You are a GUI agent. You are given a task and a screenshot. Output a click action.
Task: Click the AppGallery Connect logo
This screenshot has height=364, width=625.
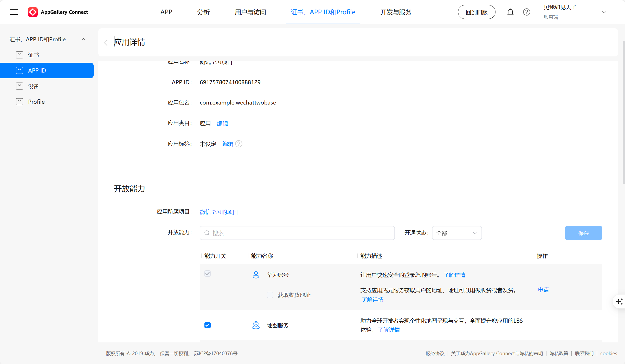(33, 12)
